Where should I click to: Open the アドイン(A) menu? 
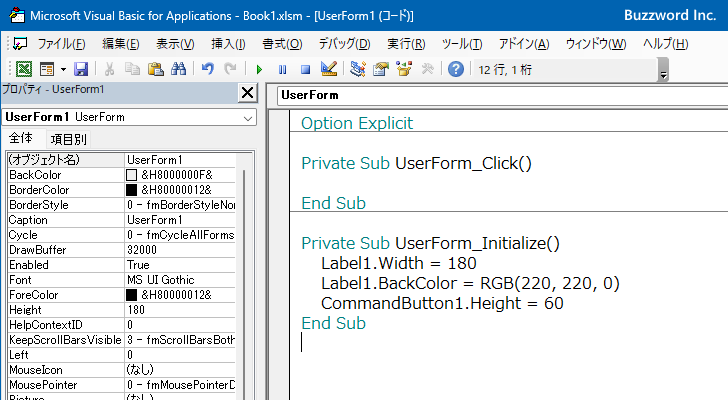tap(524, 44)
